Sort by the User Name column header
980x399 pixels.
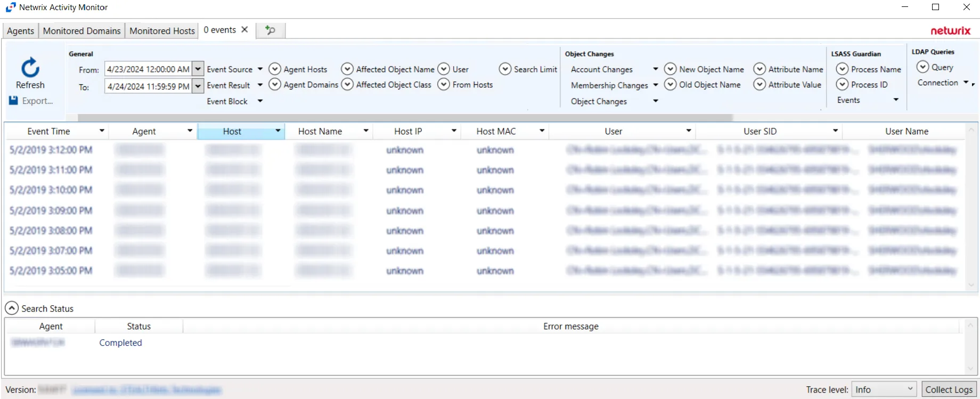click(907, 131)
